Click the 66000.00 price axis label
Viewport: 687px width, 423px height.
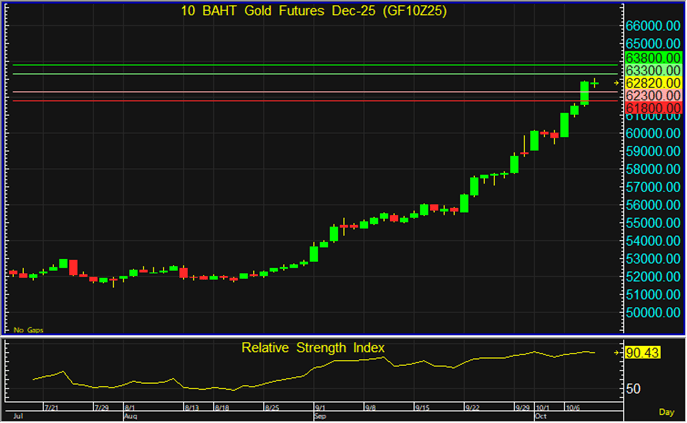(652, 26)
